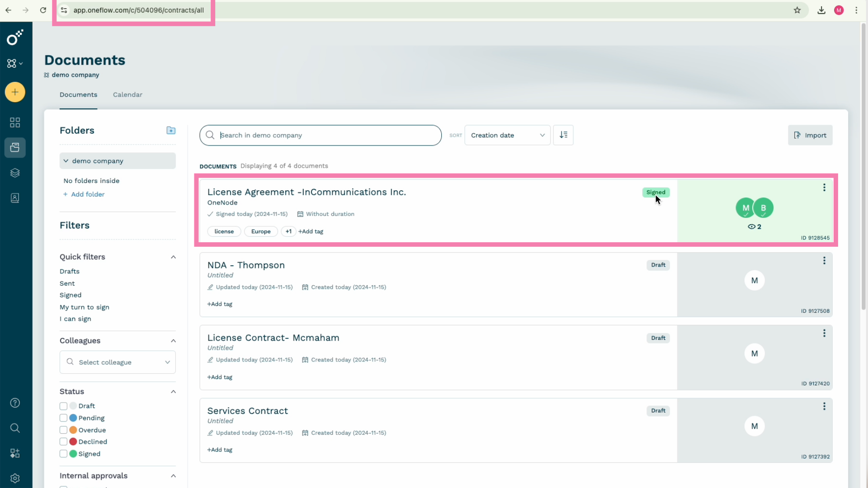Click the Documents tab
Image resolution: width=868 pixels, height=488 pixels.
(x=78, y=94)
